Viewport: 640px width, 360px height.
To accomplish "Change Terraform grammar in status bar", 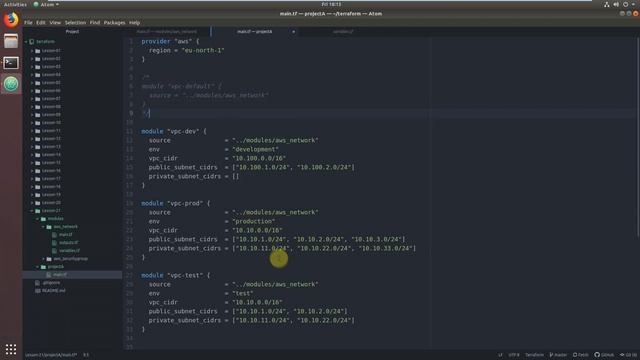I will click(x=534, y=355).
